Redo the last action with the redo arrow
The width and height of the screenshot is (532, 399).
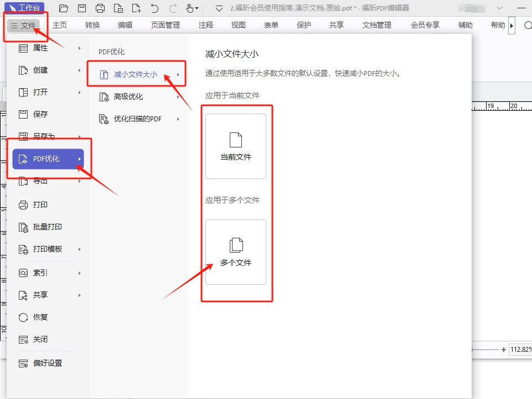pos(173,8)
